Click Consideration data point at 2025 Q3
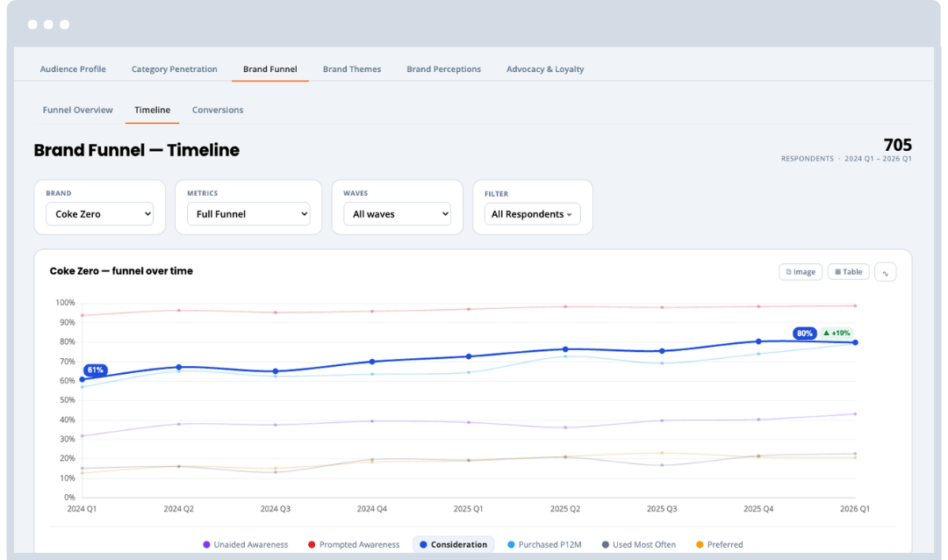Viewport: 948px width, 560px height. (662, 351)
